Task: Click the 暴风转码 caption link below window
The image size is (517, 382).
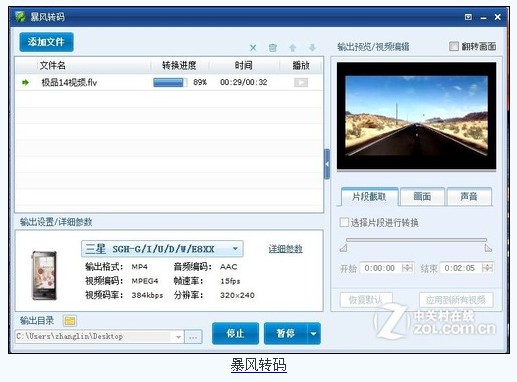Action: click(258, 365)
